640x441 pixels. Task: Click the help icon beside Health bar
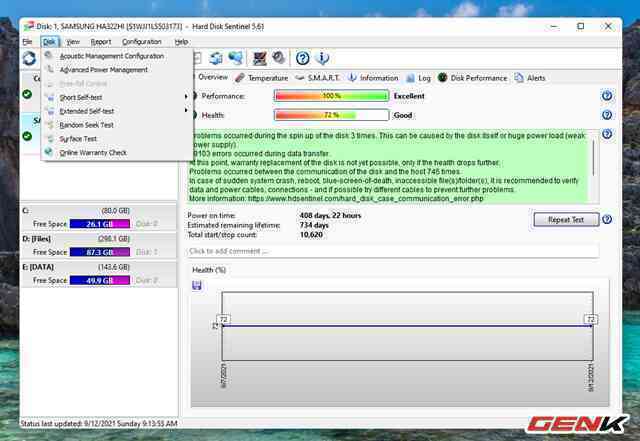(607, 115)
